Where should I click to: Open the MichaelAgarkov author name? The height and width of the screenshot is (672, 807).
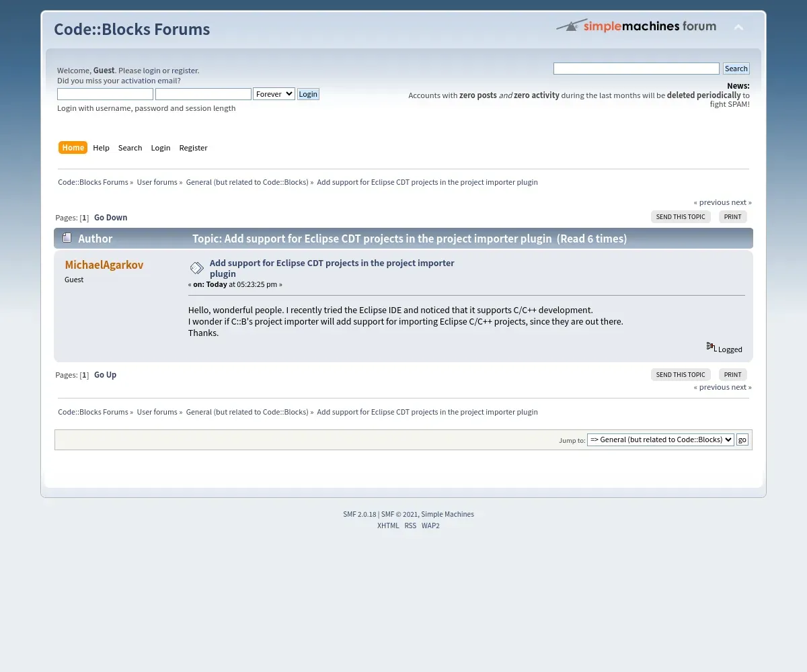click(104, 265)
